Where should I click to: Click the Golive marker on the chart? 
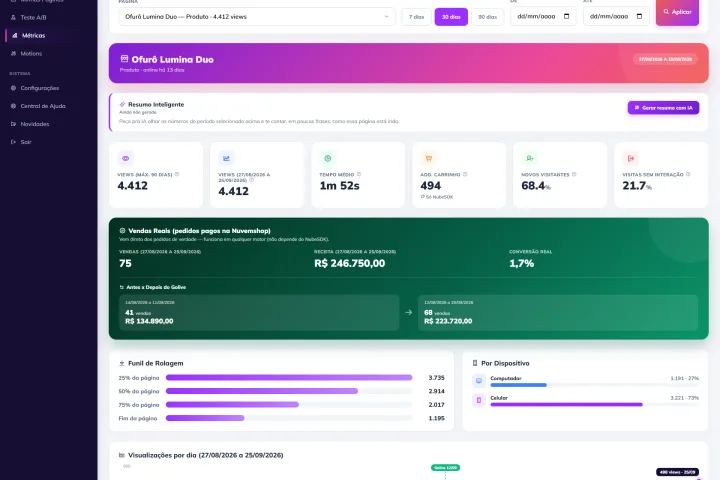coord(445,468)
